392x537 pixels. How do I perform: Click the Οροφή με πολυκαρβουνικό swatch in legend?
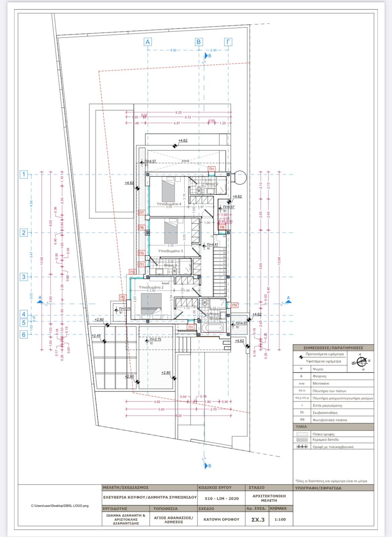(302, 447)
